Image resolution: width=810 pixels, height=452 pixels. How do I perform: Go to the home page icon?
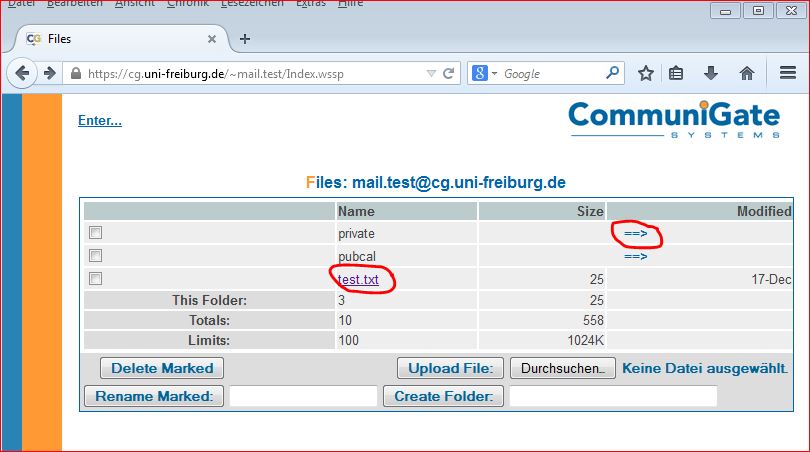[x=746, y=73]
